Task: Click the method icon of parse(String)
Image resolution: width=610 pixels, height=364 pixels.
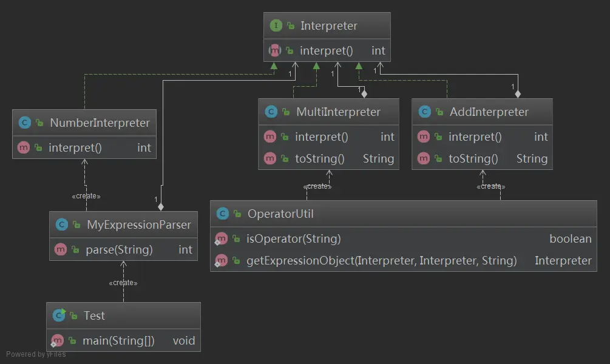Action: (x=61, y=250)
